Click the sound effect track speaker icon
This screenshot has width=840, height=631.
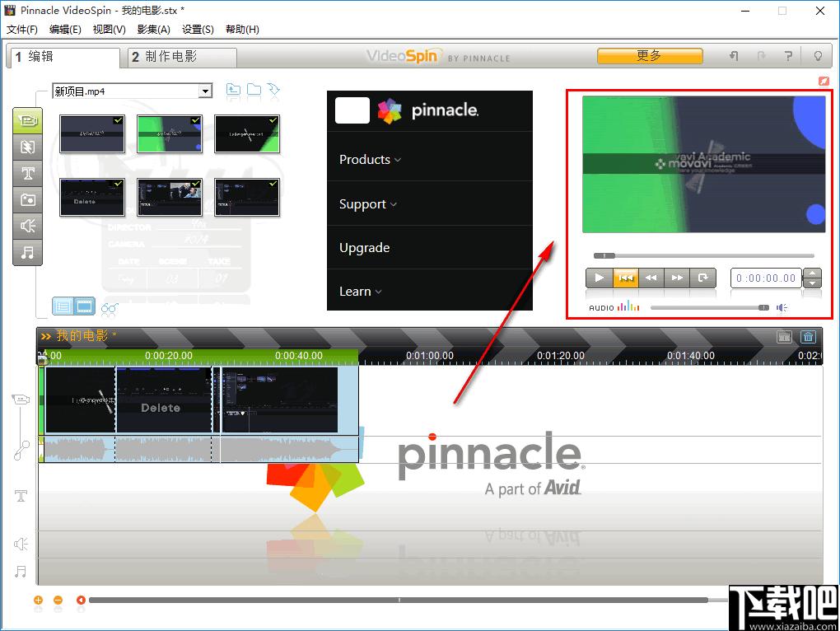(x=21, y=545)
